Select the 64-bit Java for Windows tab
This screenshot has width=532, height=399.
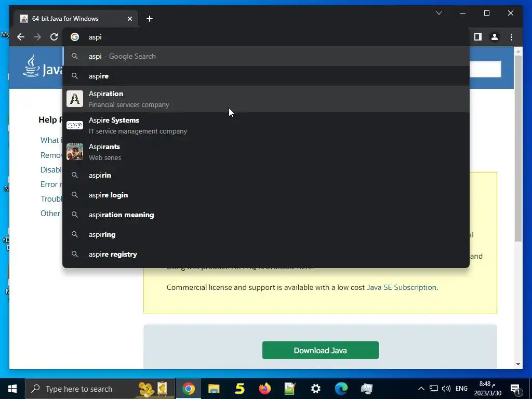(x=76, y=19)
